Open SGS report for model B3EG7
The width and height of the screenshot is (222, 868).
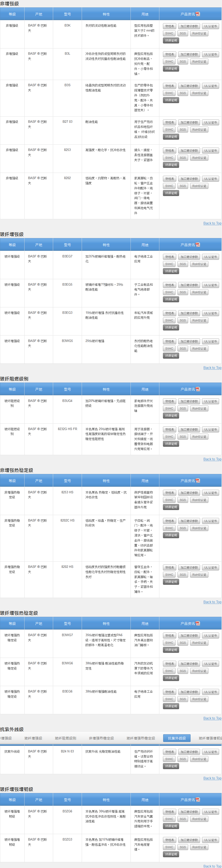[x=183, y=264]
